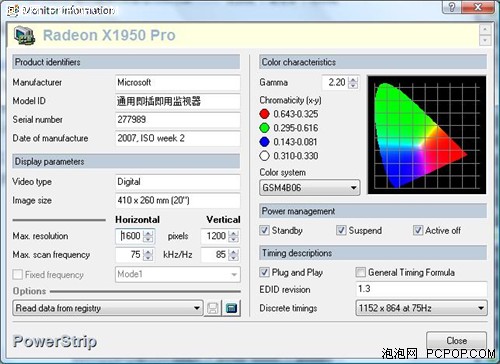Screen dimensions: 500x364
Task: Click the Radeon X1950 Pro heading
Action: coord(109,35)
